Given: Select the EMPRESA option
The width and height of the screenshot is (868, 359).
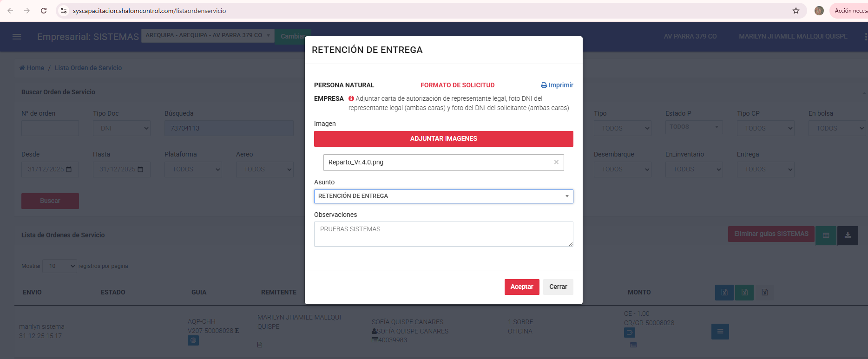Looking at the screenshot, I should 329,98.
